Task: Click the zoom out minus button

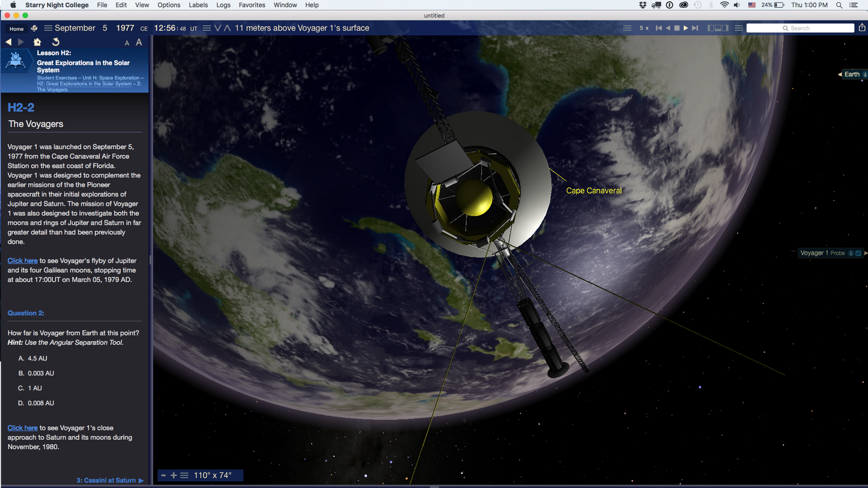Action: click(x=163, y=475)
